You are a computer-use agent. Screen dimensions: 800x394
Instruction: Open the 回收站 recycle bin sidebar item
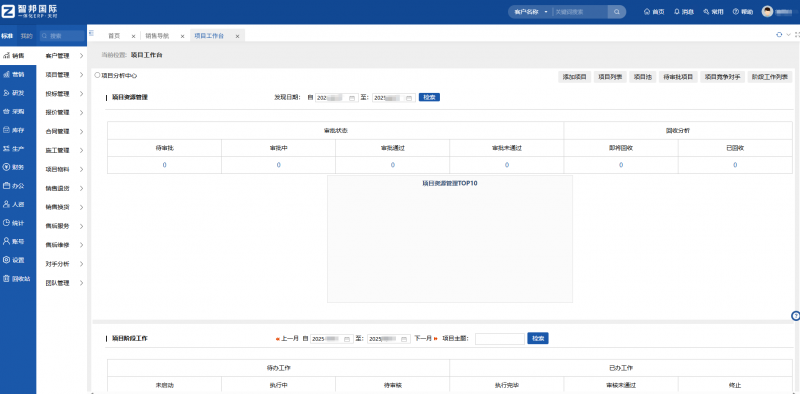(18, 279)
